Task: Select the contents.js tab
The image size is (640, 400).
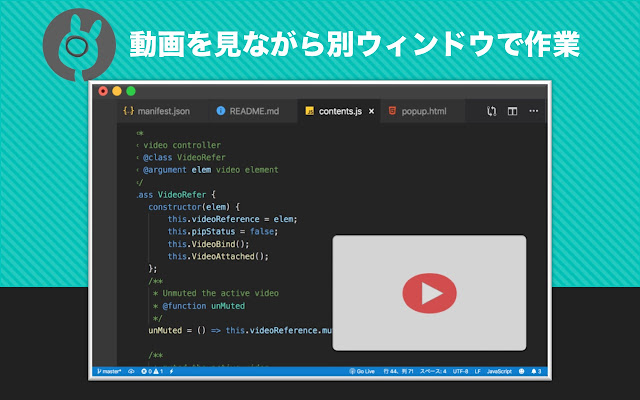Action: (x=340, y=111)
